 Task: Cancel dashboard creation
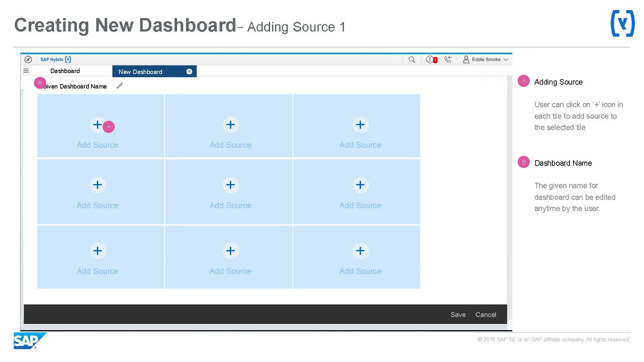486,315
